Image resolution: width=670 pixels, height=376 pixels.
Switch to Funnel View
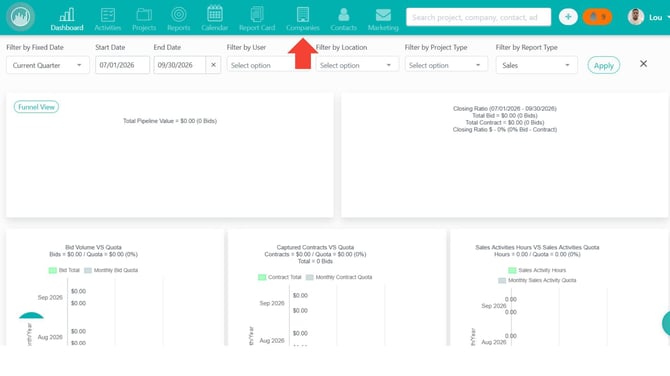pyautogui.click(x=36, y=107)
